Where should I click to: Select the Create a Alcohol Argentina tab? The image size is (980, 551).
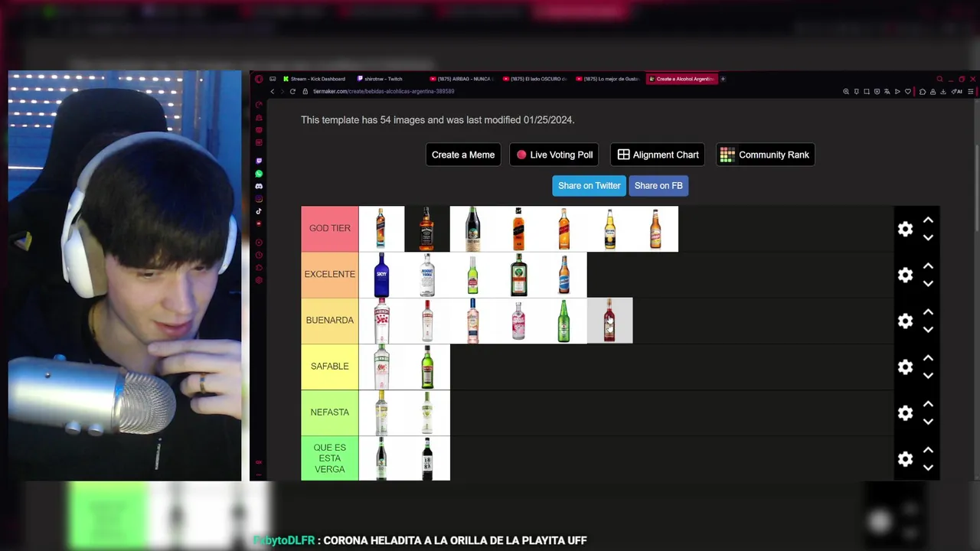681,79
